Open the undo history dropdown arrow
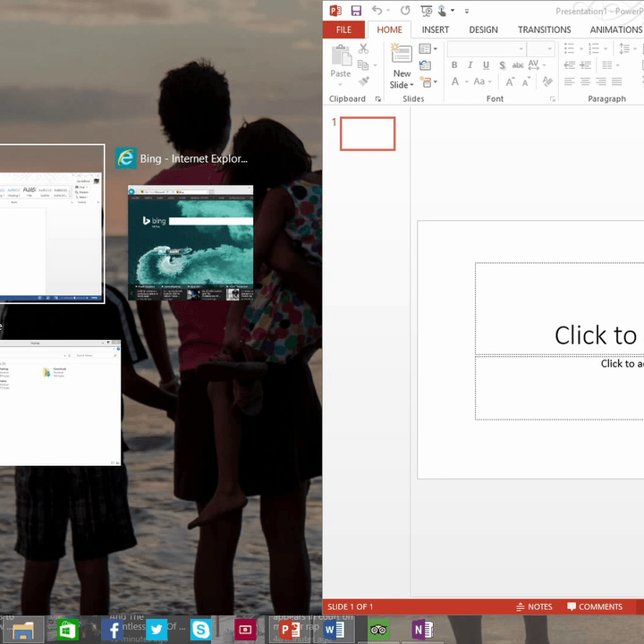 click(x=388, y=11)
